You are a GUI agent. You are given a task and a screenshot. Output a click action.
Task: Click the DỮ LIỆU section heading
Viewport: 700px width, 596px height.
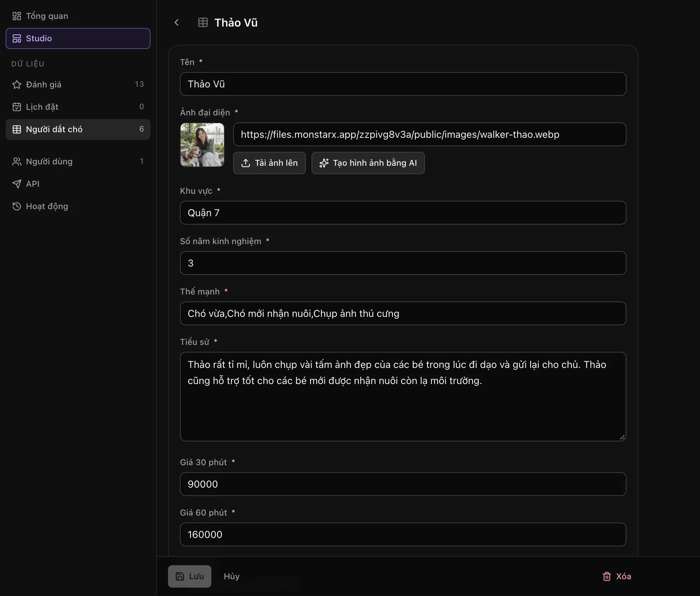tap(28, 64)
